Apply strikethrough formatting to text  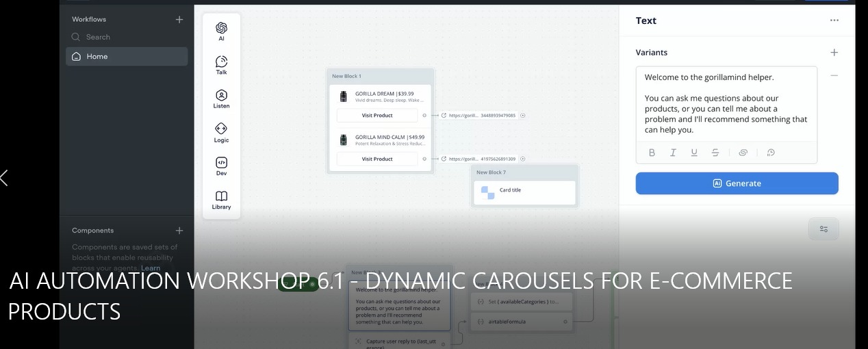[715, 153]
